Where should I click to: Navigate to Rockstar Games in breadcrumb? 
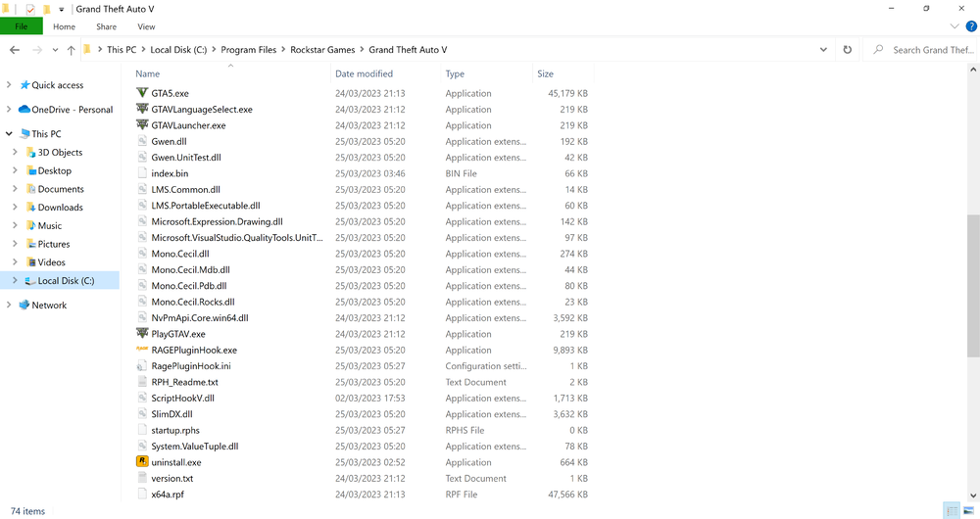322,50
